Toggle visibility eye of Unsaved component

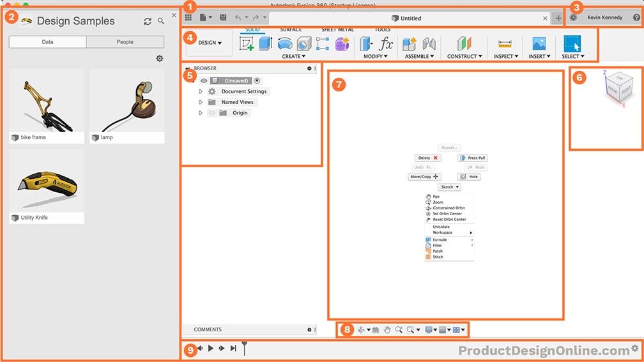(x=204, y=81)
